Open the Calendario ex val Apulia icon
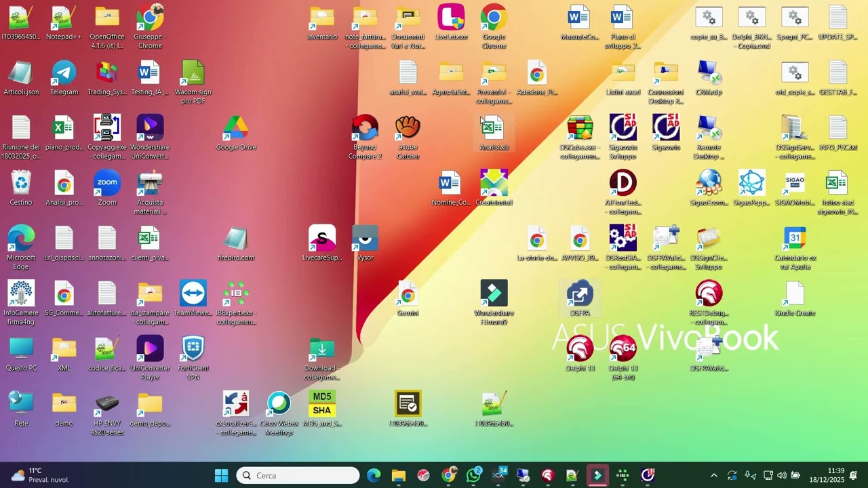 (x=795, y=248)
